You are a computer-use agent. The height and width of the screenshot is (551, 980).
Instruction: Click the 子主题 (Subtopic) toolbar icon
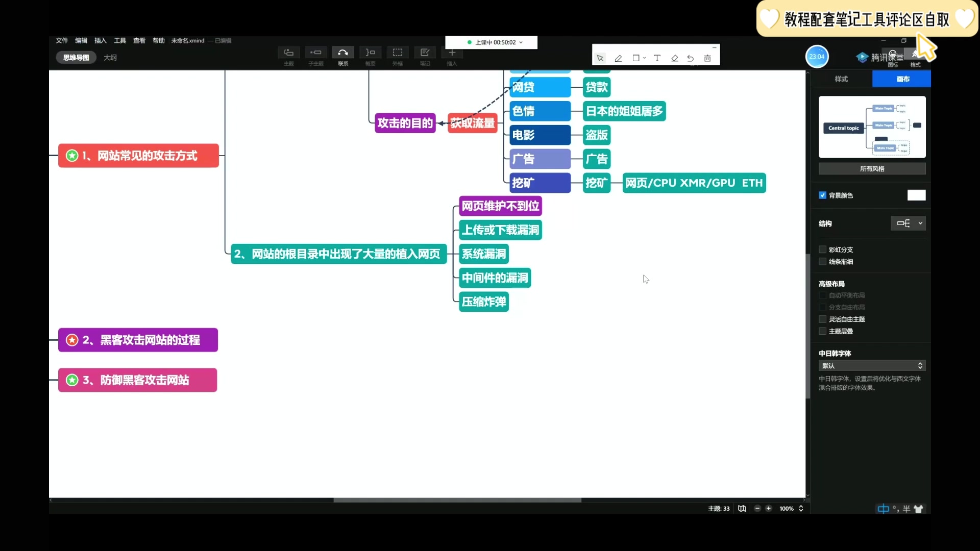point(316,53)
